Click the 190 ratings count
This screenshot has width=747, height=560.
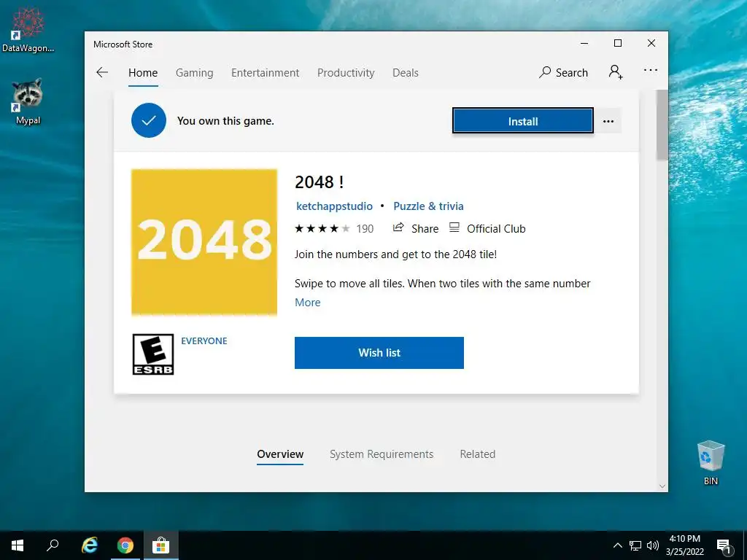pyautogui.click(x=365, y=229)
